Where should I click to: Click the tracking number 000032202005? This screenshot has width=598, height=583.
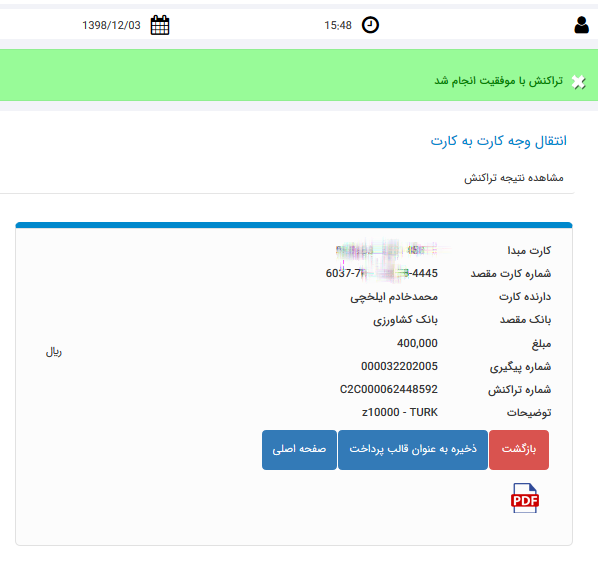click(399, 366)
